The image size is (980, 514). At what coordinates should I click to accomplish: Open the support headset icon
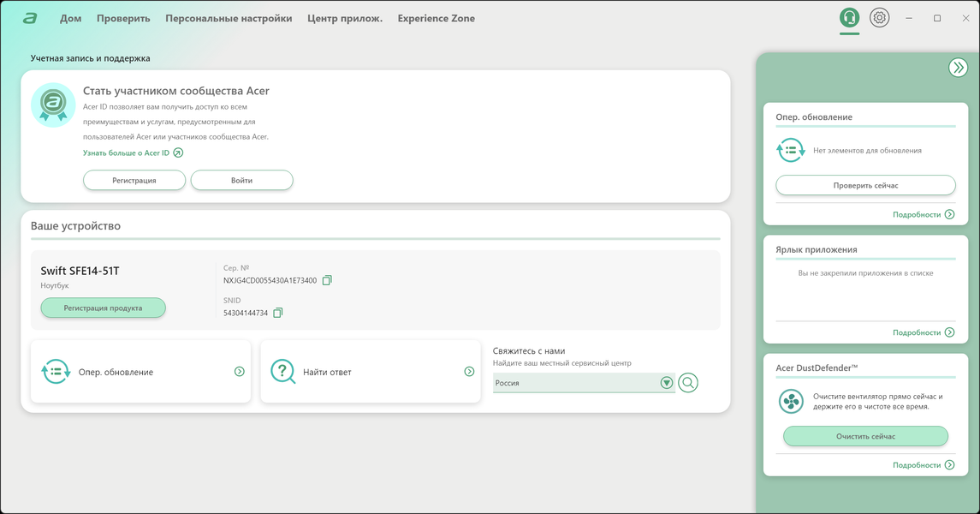(x=849, y=17)
